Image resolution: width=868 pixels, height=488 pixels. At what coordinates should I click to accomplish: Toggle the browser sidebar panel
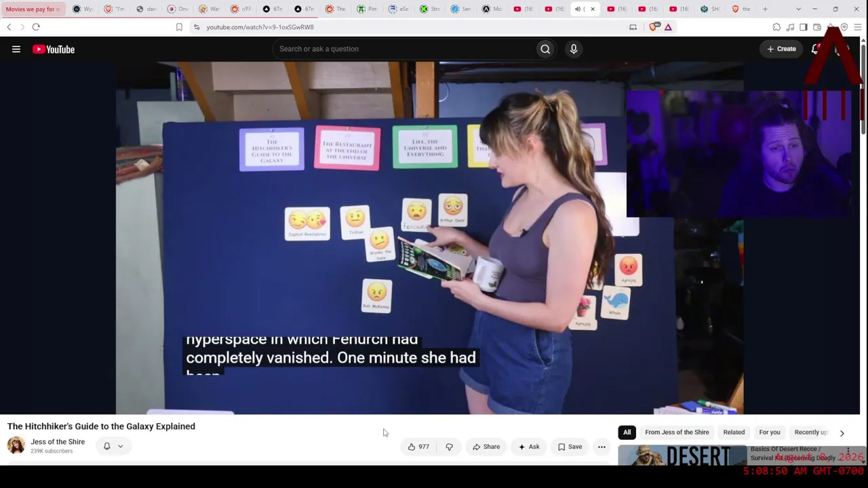(804, 27)
